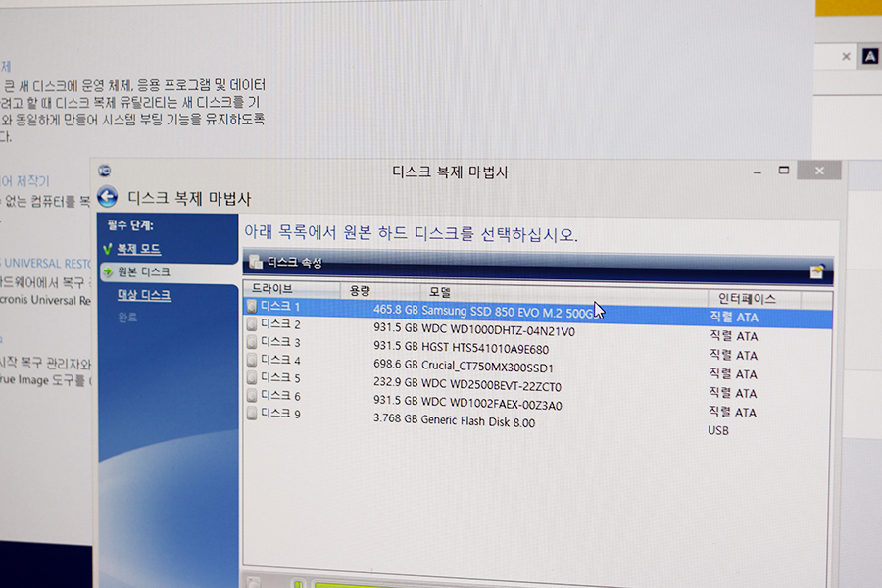Screen dimensions: 882x588
Task: Select the WDC WD2500BEVT-22ZCT0 disk row
Action: pos(461,385)
